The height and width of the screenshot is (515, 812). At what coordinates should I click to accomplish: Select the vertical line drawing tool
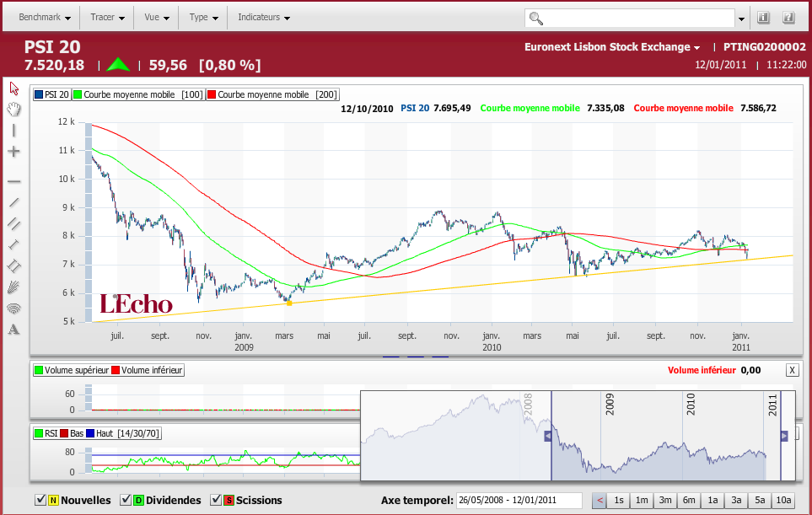pos(14,131)
